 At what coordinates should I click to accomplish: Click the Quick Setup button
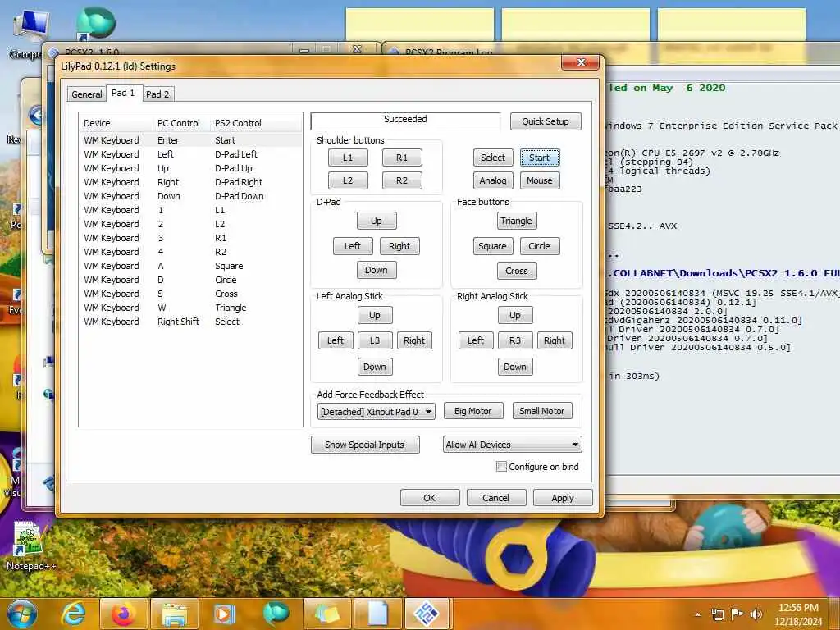pos(546,121)
